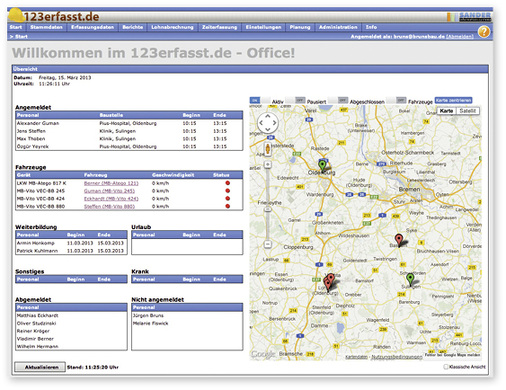Image resolution: width=506 pixels, height=390 pixels.
Task: Open the Einstellungen menu
Action: pos(263,27)
